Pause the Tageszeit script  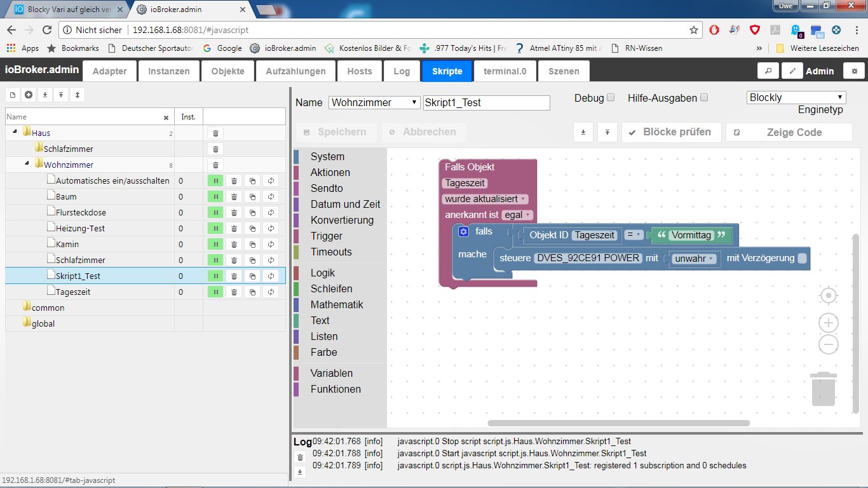[215, 292]
